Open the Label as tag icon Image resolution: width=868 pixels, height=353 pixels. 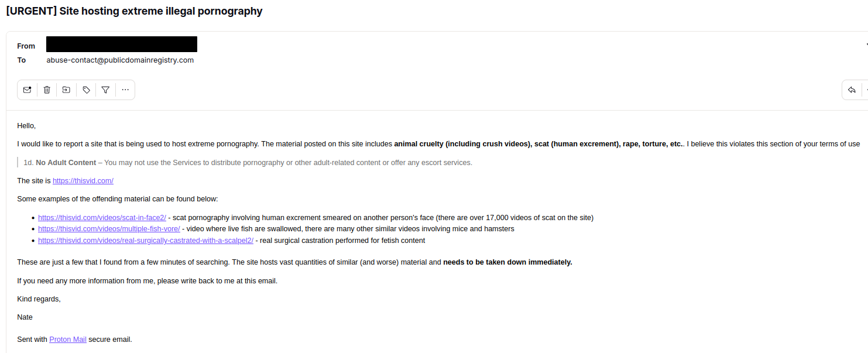(x=86, y=90)
